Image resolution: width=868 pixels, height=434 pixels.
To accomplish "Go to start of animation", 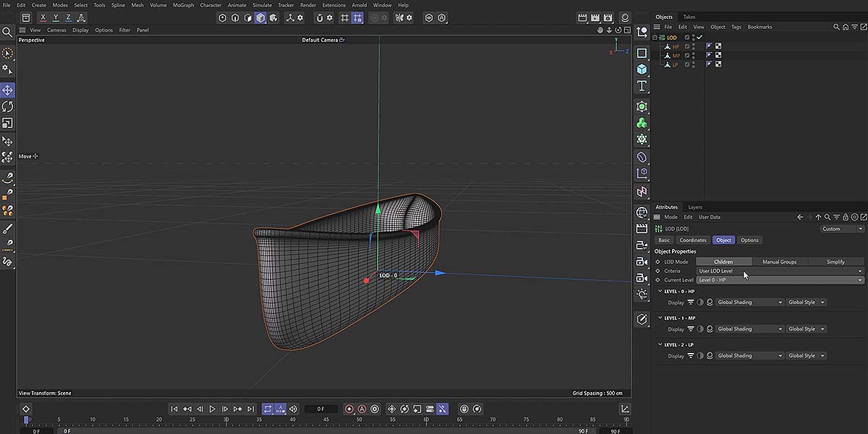I will click(174, 409).
